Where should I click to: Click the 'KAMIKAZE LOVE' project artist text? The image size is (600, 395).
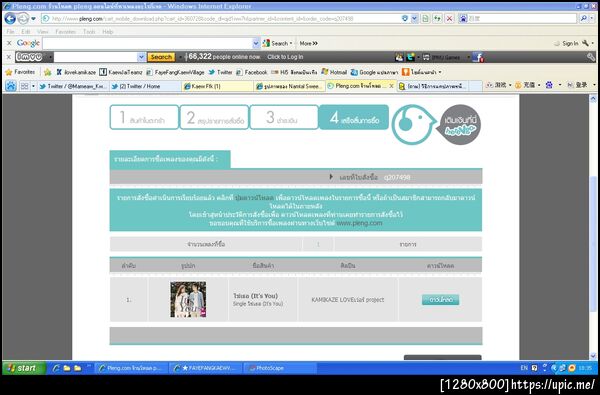347,300
